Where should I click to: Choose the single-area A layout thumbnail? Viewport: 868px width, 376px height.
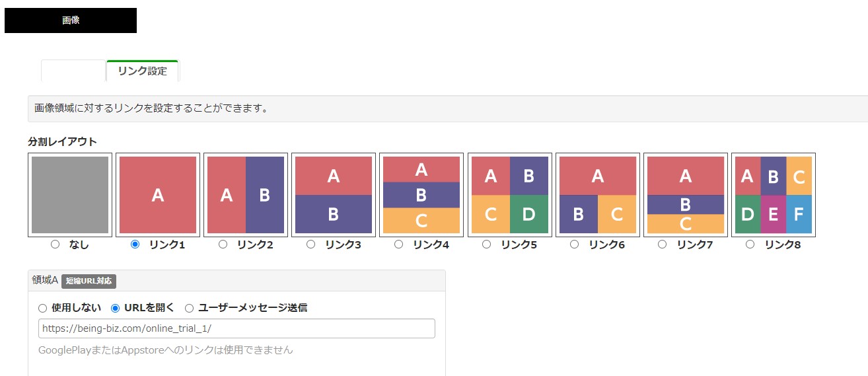click(158, 195)
